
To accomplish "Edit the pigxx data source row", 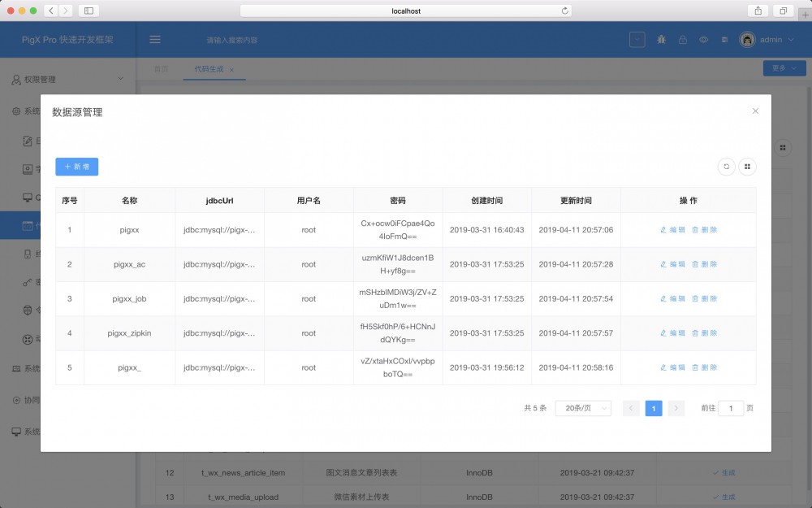I will click(x=672, y=230).
